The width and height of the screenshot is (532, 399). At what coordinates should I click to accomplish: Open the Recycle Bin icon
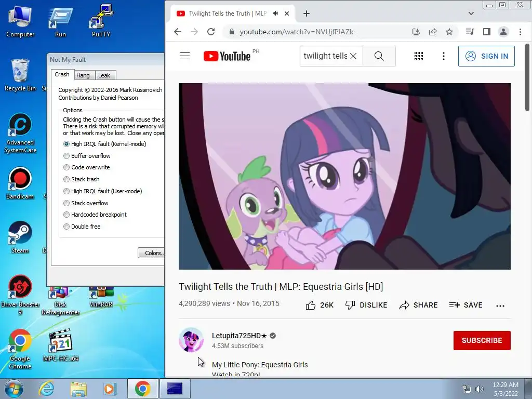(20, 75)
